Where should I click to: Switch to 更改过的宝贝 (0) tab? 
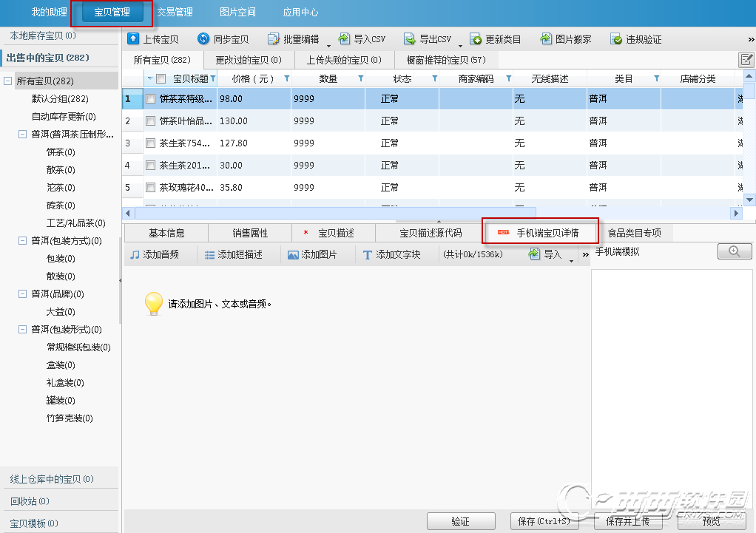249,60
